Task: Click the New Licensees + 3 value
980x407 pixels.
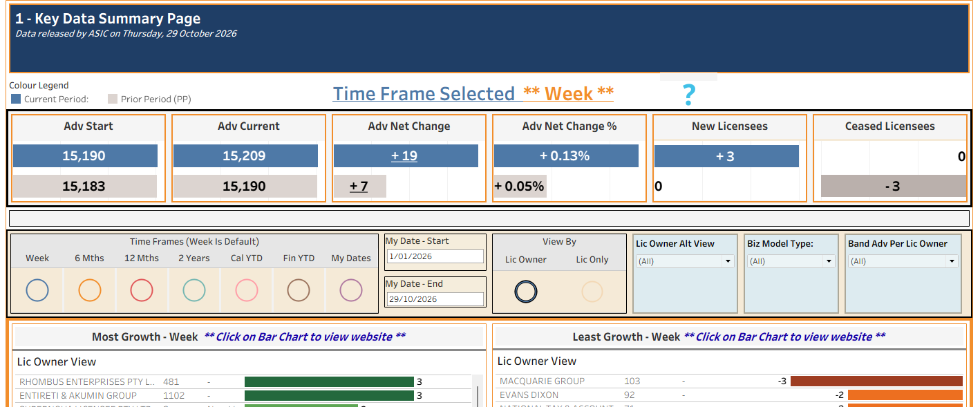Action: (x=726, y=155)
